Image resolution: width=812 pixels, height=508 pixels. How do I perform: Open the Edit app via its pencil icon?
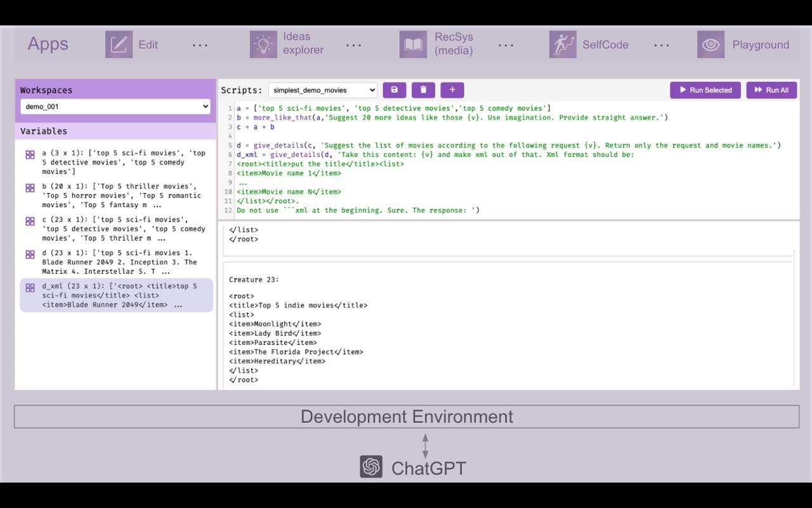click(x=118, y=44)
